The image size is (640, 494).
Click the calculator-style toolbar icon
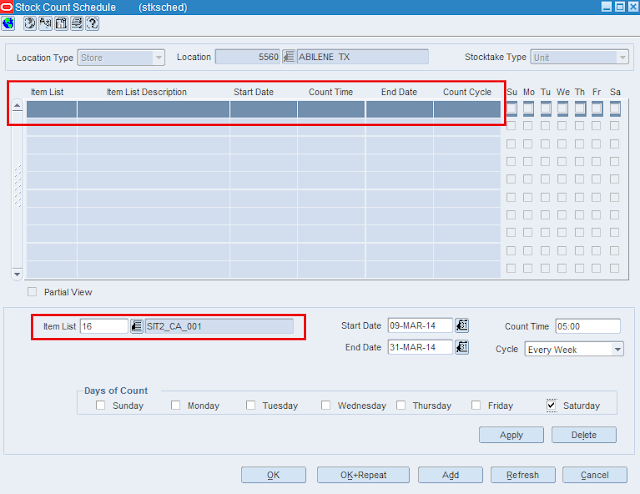click(61, 23)
